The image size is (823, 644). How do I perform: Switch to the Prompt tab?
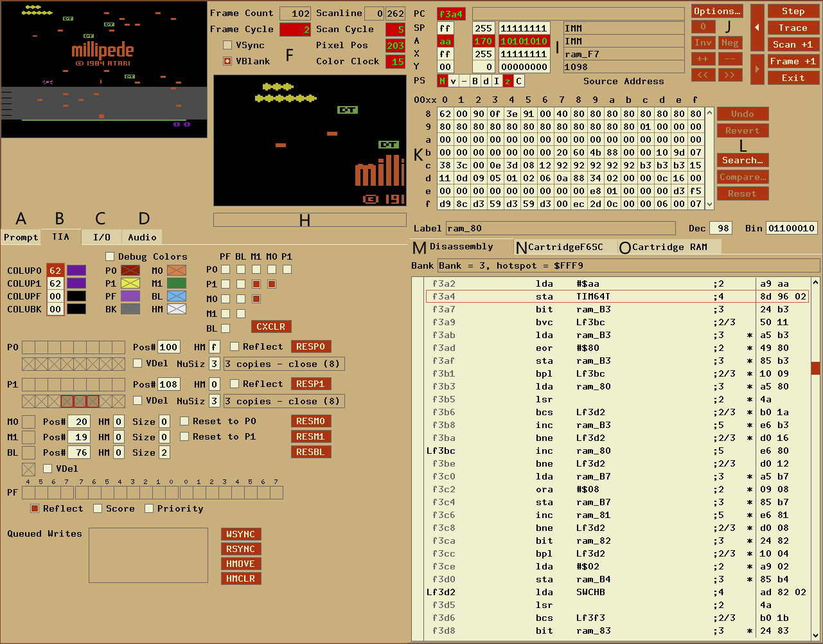pos(21,237)
